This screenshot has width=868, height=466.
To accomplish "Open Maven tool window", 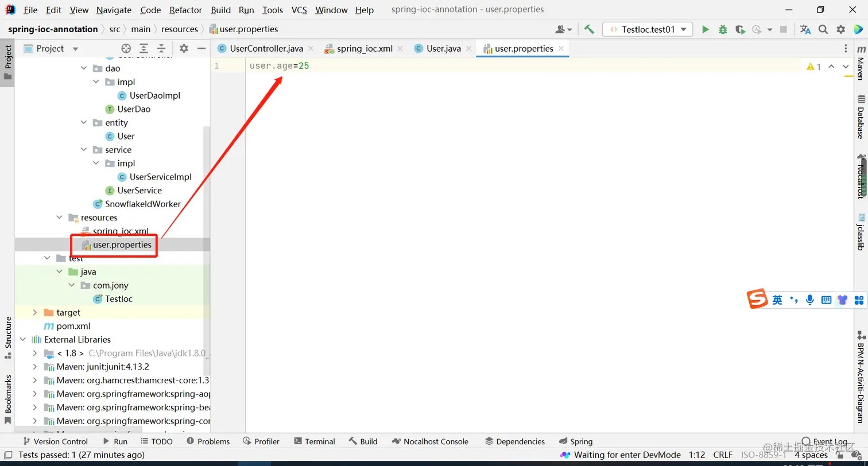I will [x=861, y=64].
